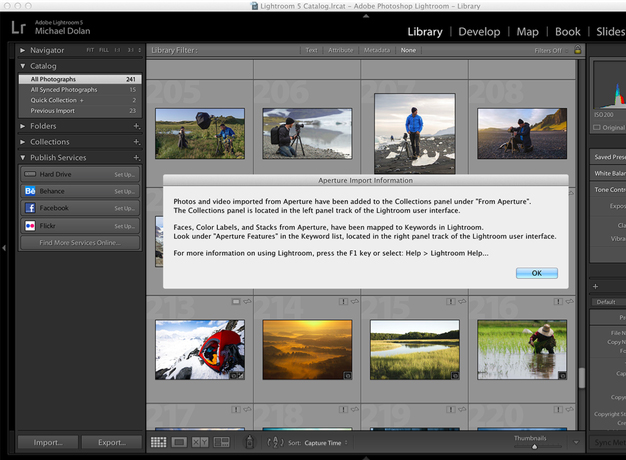Switch to Loupe view icon in toolbar
This screenshot has width=626, height=460.
tap(180, 442)
